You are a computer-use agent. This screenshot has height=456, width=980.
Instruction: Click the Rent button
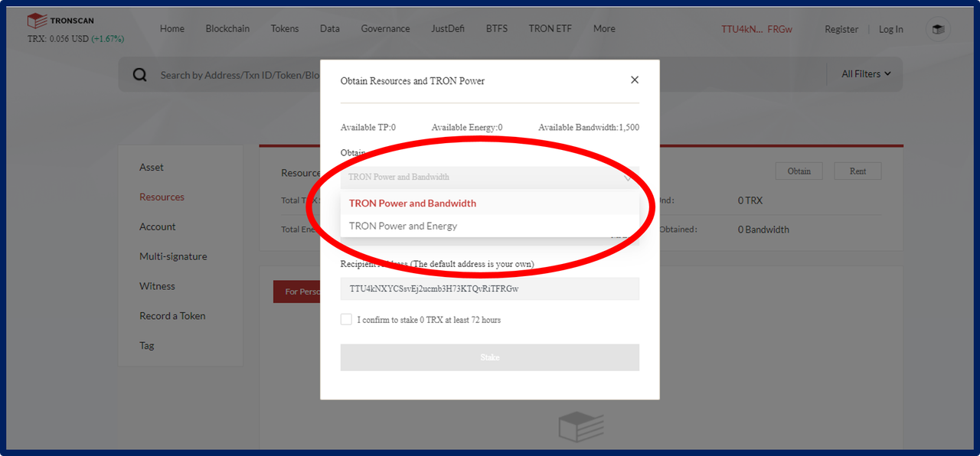point(857,171)
